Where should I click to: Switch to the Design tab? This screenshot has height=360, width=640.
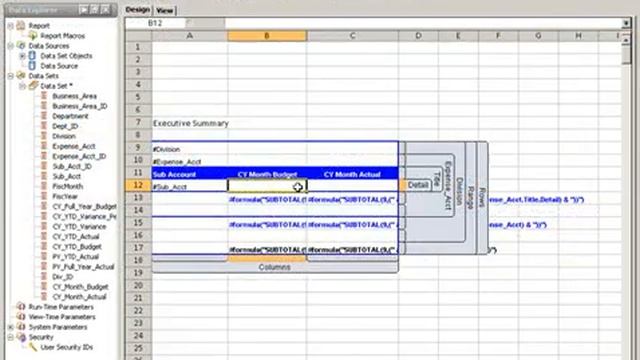(x=137, y=10)
